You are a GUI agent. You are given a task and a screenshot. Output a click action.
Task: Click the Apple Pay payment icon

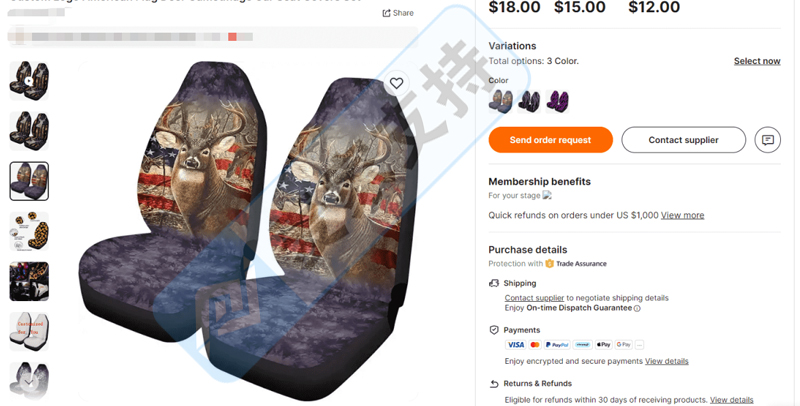coord(603,345)
